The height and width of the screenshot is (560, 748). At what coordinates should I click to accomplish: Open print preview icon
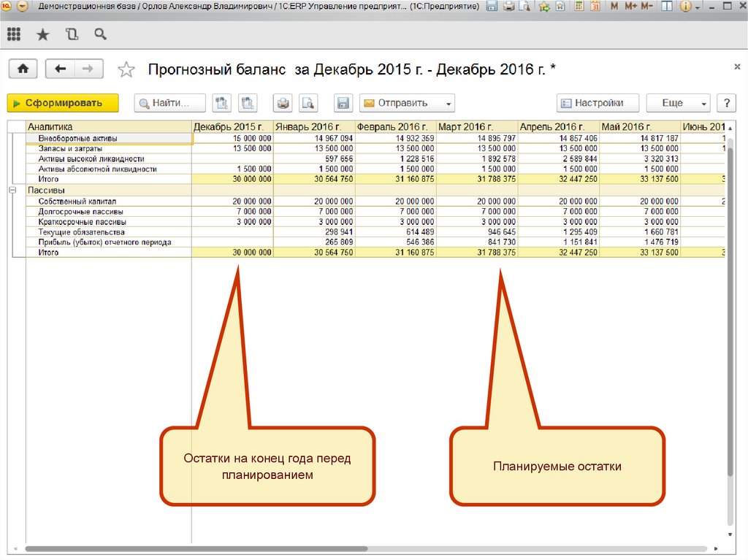point(308,103)
